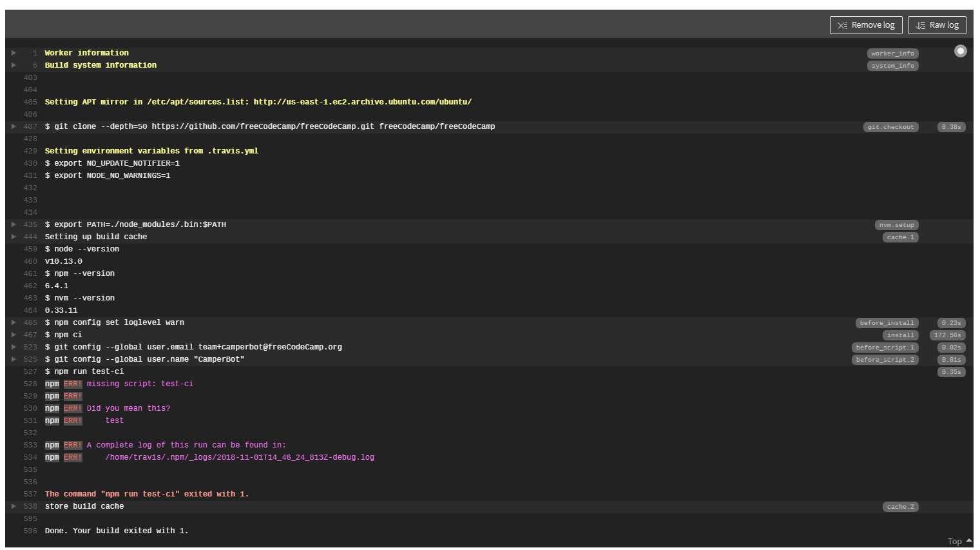Click the Remove log button
Screen dimensions: 980x550
865,25
